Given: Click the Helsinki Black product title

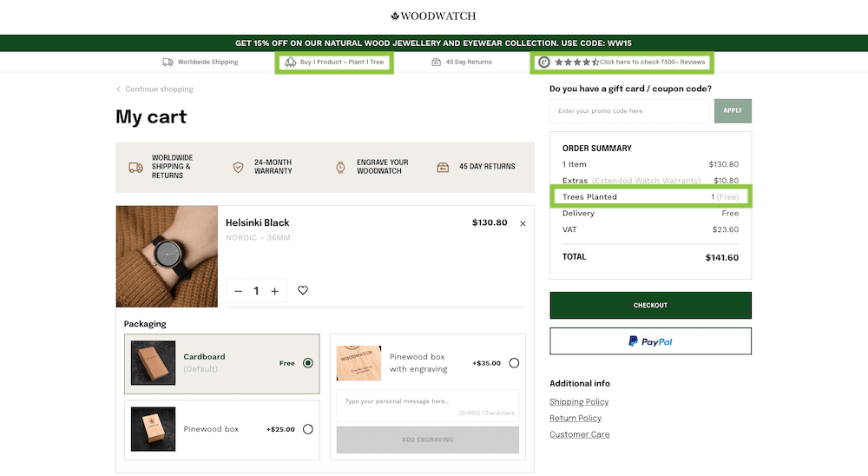Looking at the screenshot, I should pos(258,222).
